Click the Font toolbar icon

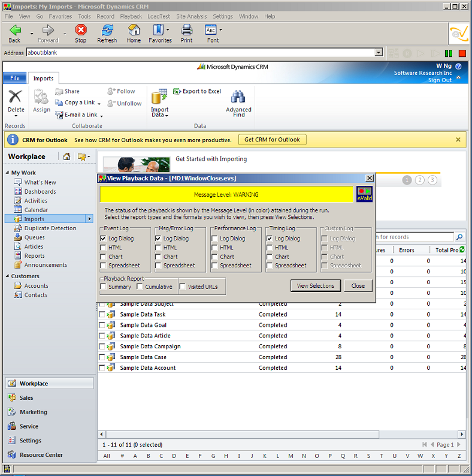(x=211, y=30)
